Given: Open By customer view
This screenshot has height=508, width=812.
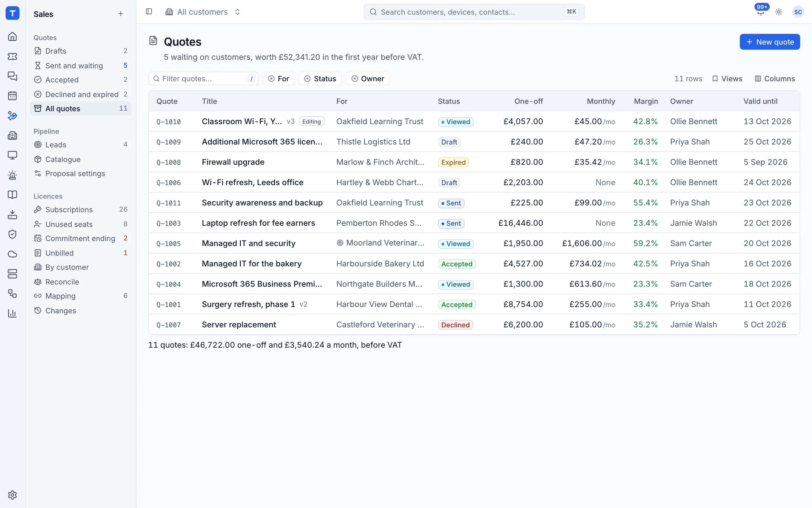Looking at the screenshot, I should [x=81, y=267].
